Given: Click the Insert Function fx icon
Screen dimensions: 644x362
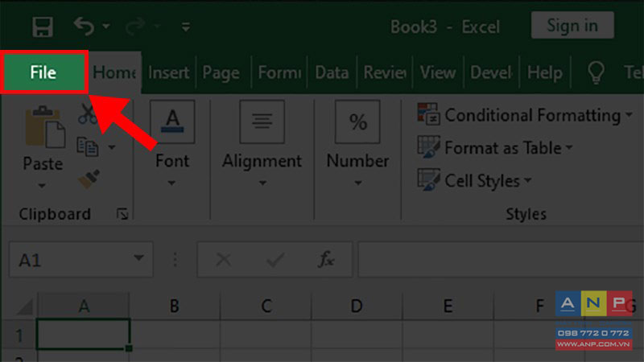Looking at the screenshot, I should coord(327,259).
